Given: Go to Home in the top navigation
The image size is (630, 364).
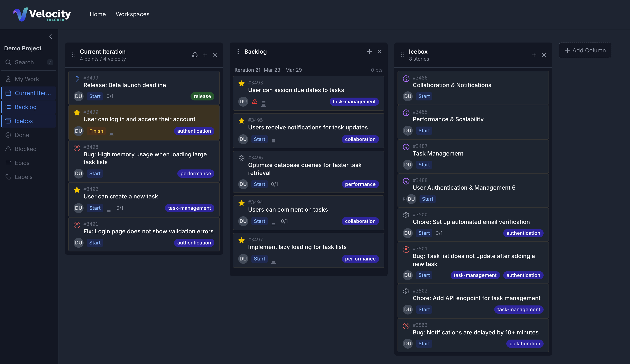Looking at the screenshot, I should tap(98, 14).
